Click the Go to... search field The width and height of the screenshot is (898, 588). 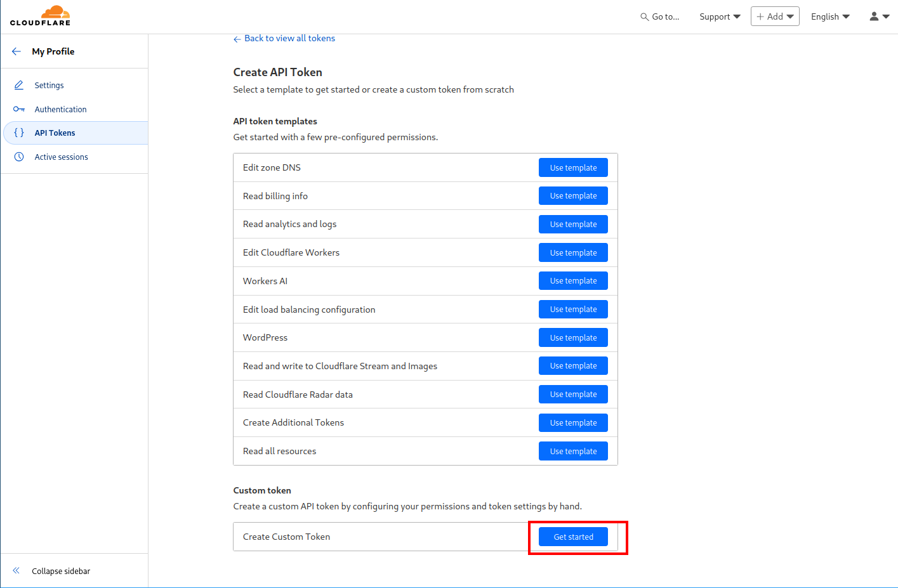(x=660, y=16)
